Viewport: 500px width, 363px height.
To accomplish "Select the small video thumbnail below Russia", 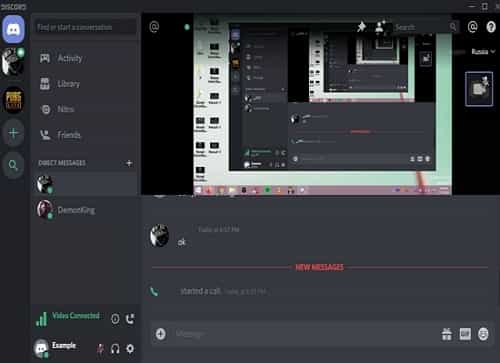I will (479, 89).
